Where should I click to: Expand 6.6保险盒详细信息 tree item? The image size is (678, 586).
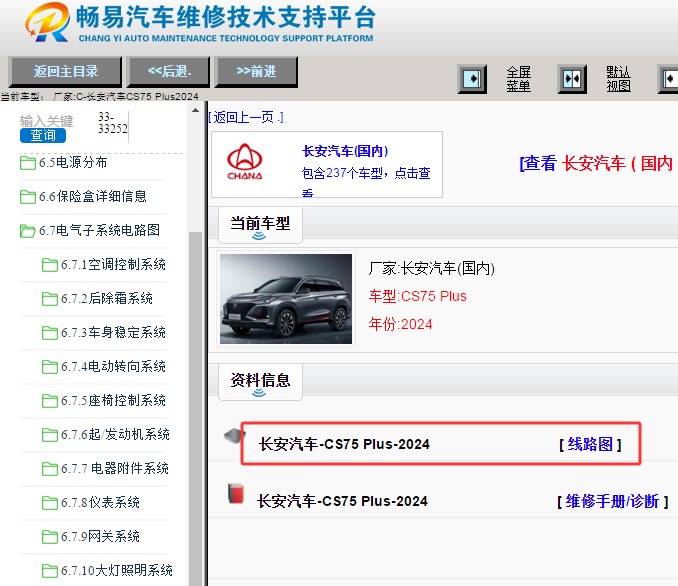tap(93, 197)
